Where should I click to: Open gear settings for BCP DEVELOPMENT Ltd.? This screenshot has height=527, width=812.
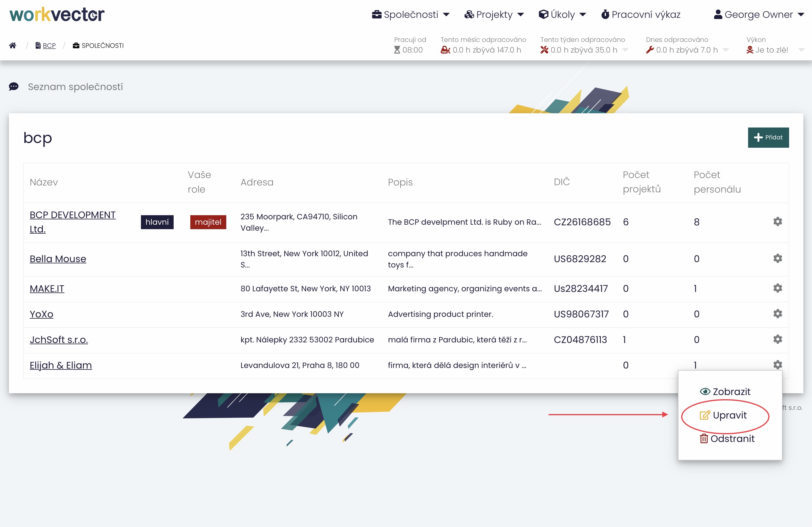[x=777, y=222]
